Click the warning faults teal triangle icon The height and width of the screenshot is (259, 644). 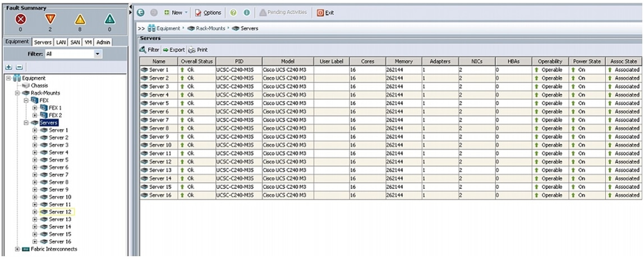[x=109, y=19]
